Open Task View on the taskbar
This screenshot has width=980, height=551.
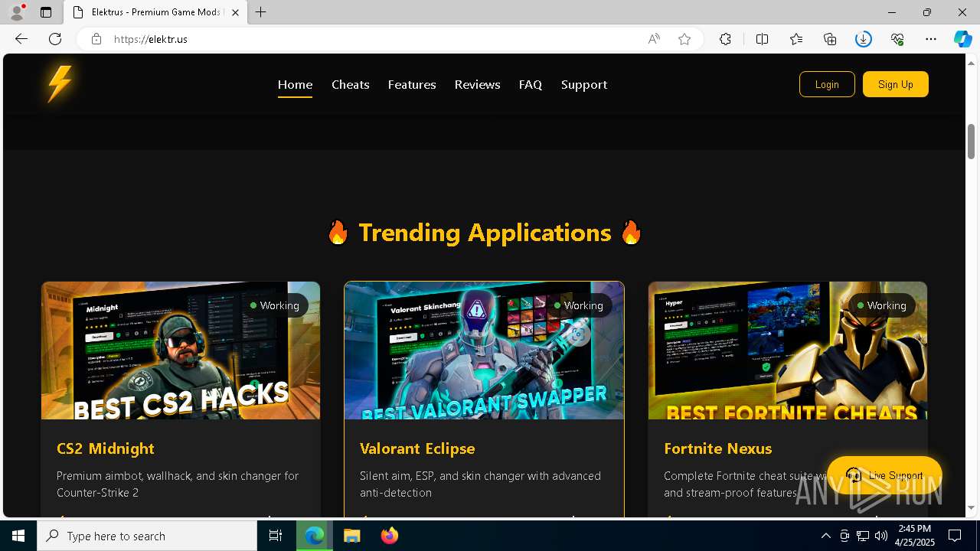click(276, 536)
